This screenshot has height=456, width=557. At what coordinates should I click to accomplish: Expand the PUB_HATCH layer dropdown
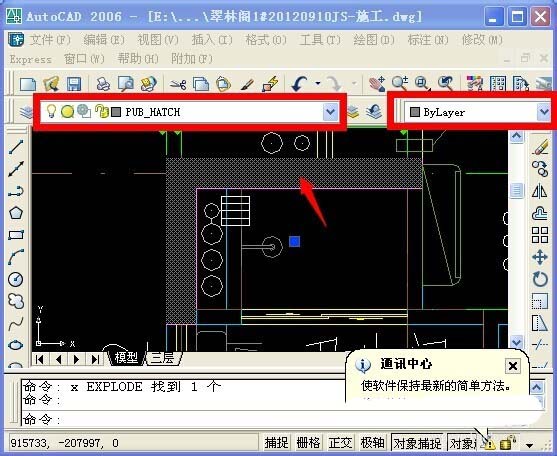pyautogui.click(x=331, y=112)
